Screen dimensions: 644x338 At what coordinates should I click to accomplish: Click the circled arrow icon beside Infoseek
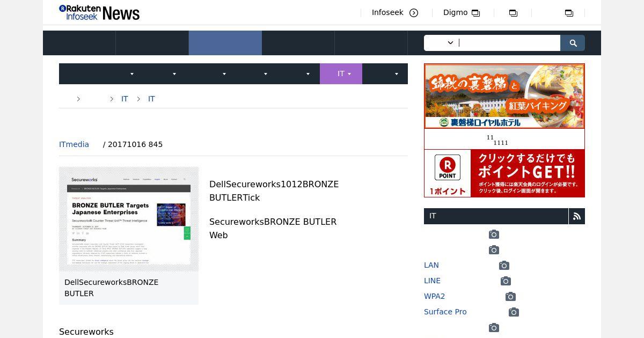414,13
